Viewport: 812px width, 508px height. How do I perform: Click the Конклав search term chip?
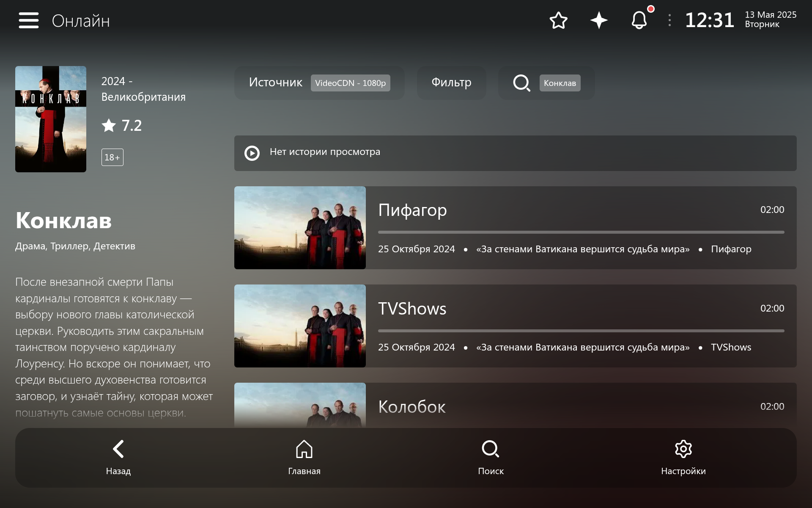560,83
